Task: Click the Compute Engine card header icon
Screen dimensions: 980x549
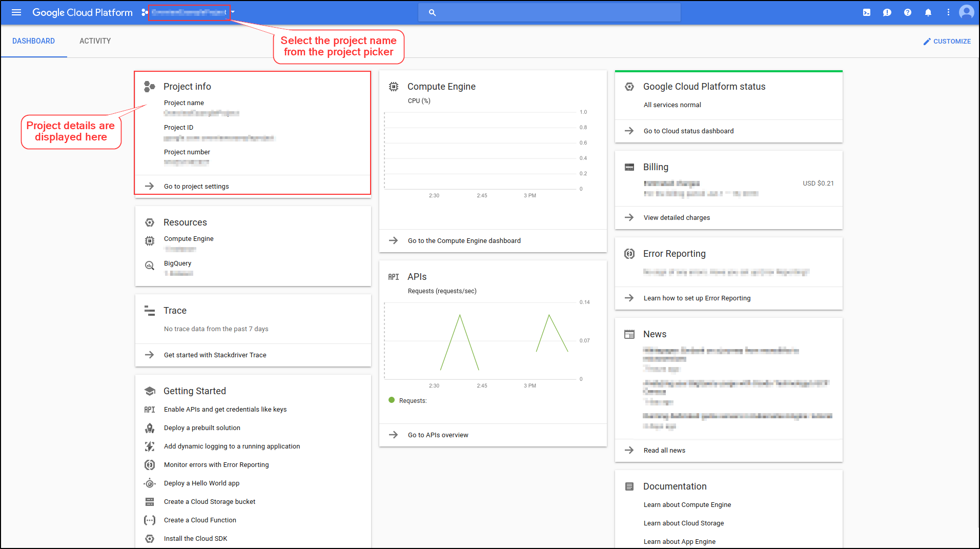Action: click(x=393, y=87)
